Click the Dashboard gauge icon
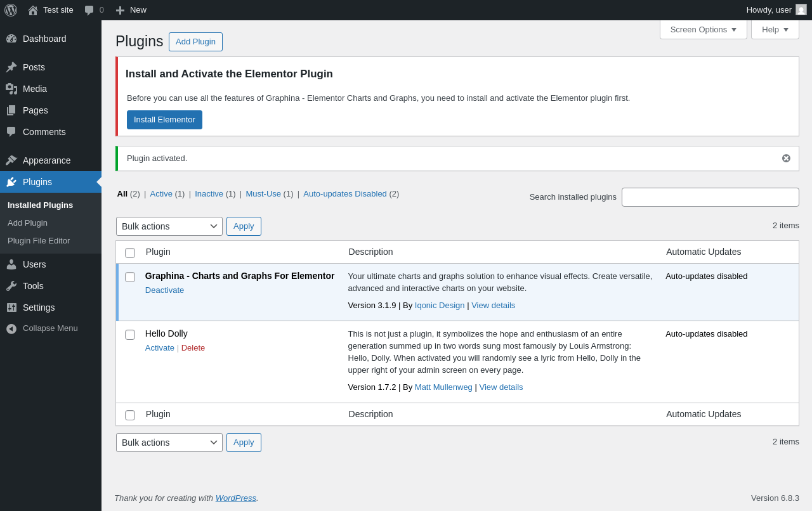 click(11, 39)
